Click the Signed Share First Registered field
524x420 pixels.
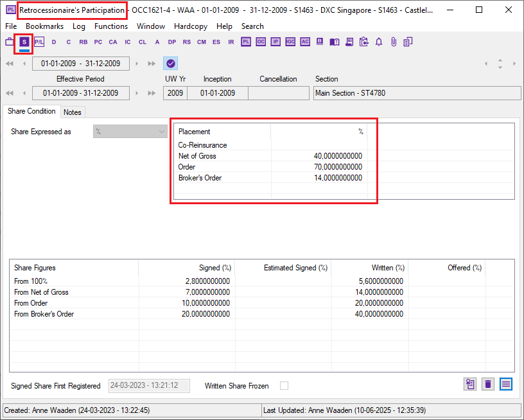(149, 386)
